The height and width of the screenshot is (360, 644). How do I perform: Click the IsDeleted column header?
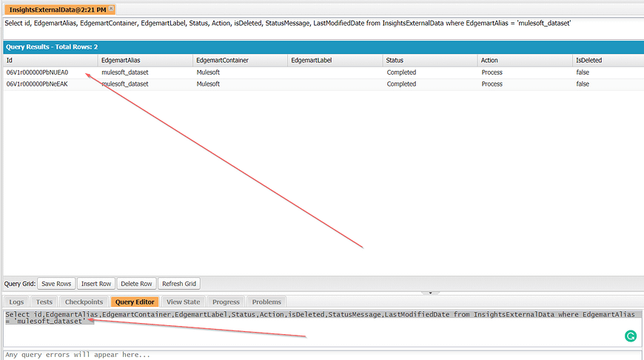pyautogui.click(x=608, y=61)
